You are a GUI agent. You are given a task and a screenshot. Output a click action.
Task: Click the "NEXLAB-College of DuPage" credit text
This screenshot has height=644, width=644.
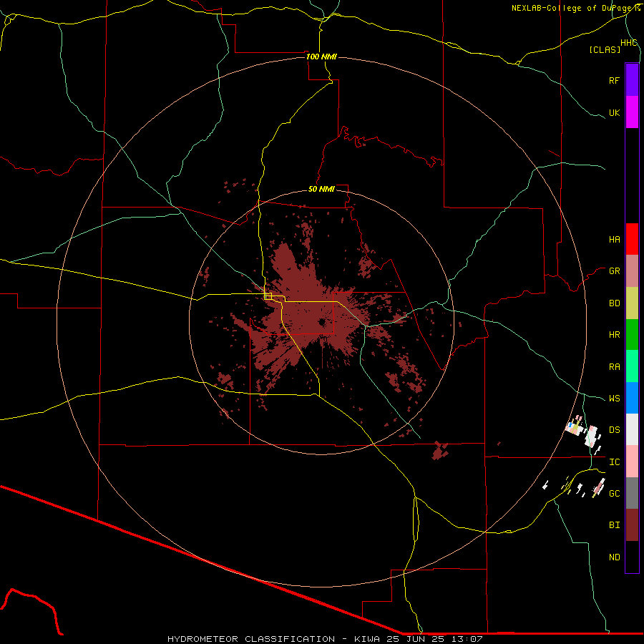pyautogui.click(x=572, y=8)
